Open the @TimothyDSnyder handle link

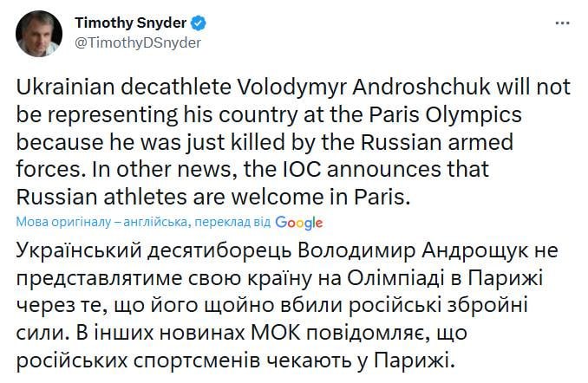click(x=138, y=42)
